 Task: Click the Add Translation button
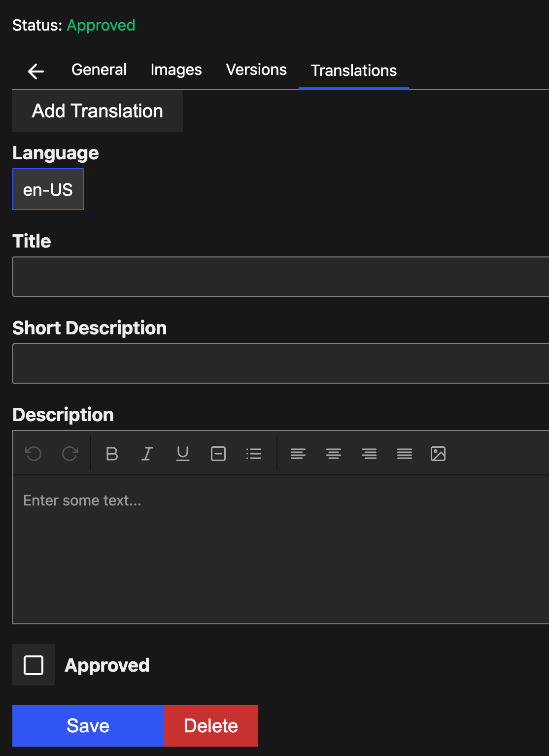click(x=98, y=111)
